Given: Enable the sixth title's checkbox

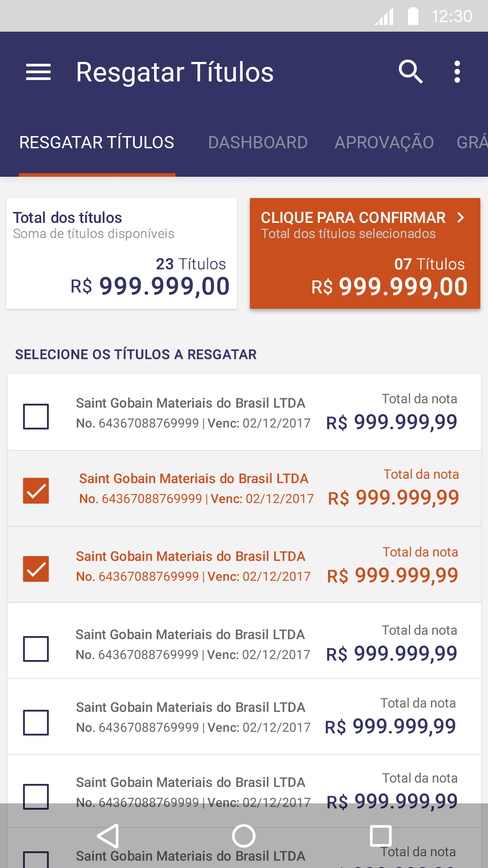Looking at the screenshot, I should pos(36,796).
